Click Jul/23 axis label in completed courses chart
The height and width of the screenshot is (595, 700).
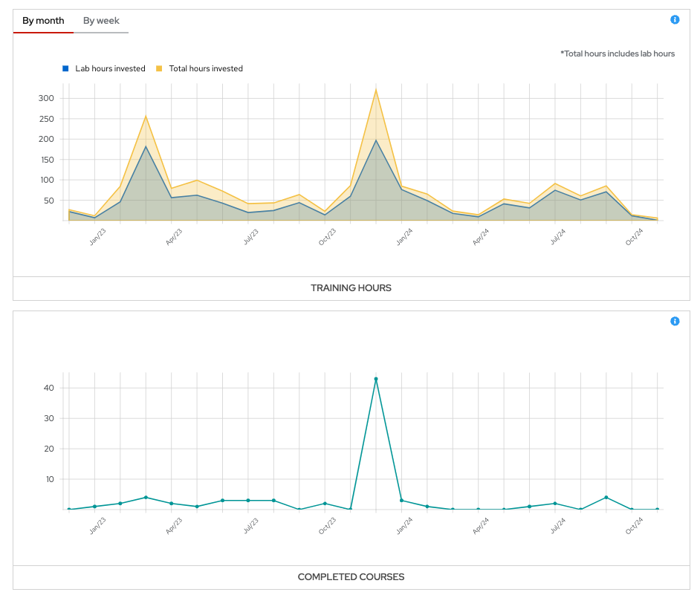point(251,526)
